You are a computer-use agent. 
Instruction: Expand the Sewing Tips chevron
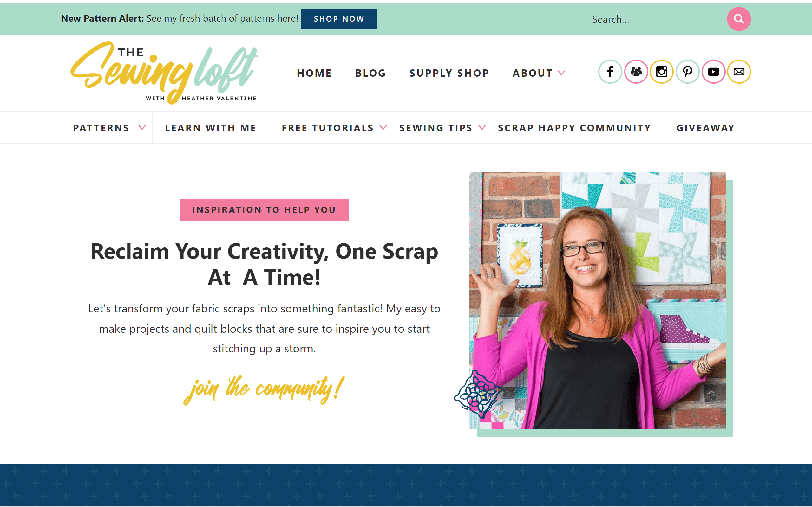click(482, 127)
